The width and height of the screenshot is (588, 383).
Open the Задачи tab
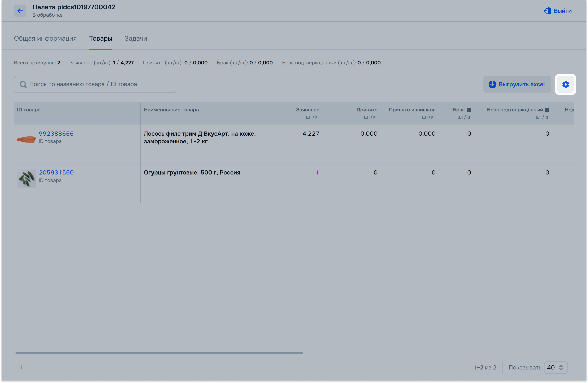(136, 38)
